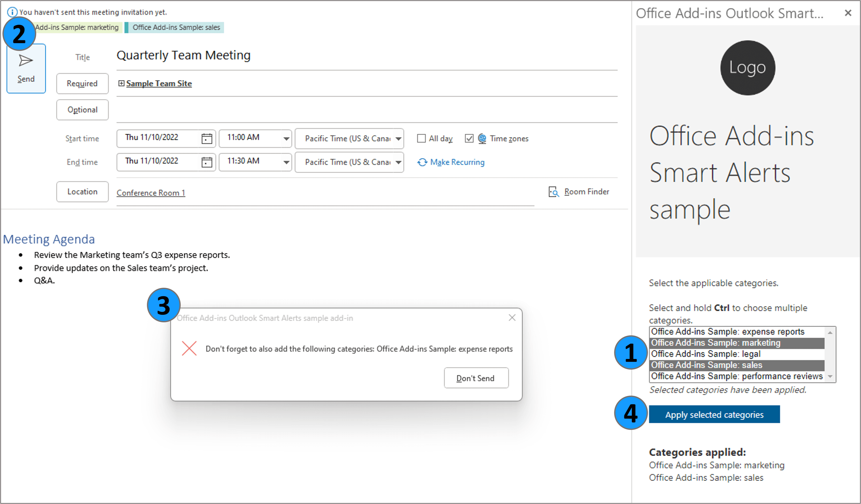The image size is (861, 504).
Task: Open the End time calendar picker
Action: click(x=207, y=162)
